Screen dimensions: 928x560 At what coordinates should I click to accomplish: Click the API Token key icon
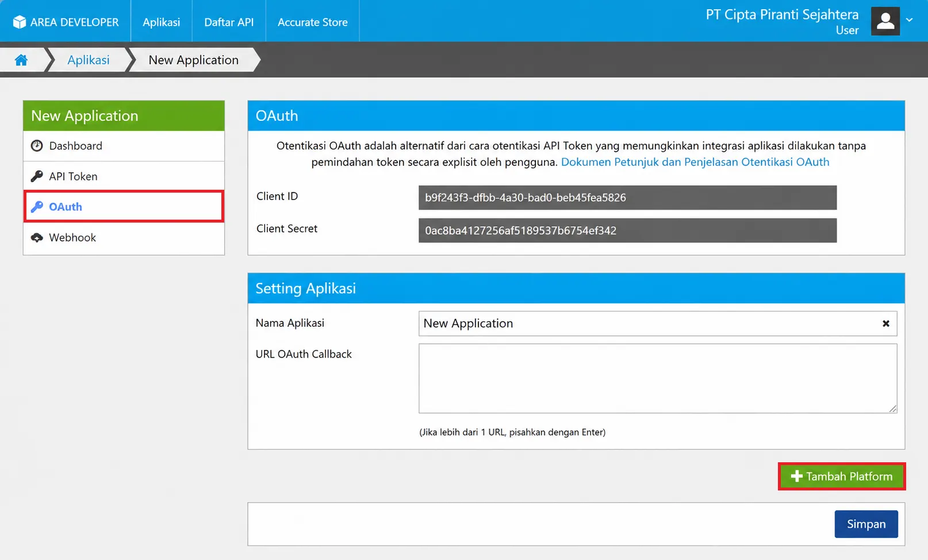37,177
